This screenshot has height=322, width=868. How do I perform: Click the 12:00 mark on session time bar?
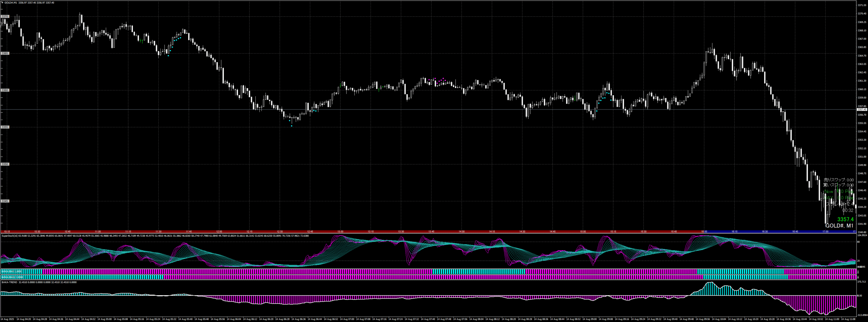point(219,232)
